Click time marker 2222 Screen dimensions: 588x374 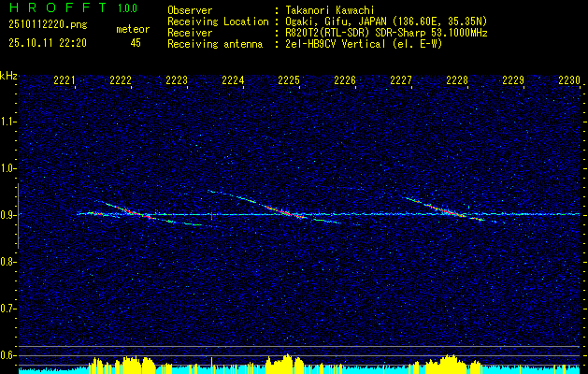(x=121, y=80)
